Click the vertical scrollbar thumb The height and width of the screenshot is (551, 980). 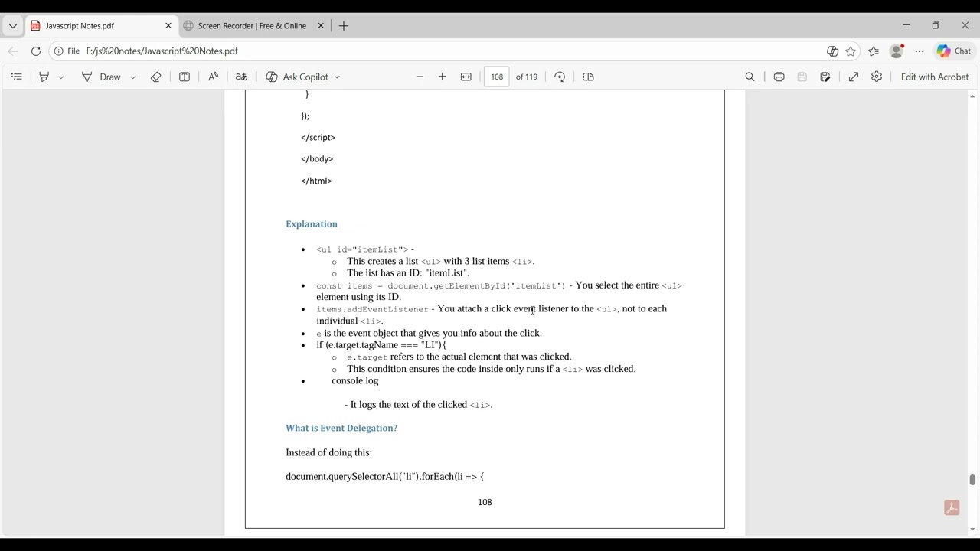coord(972,480)
